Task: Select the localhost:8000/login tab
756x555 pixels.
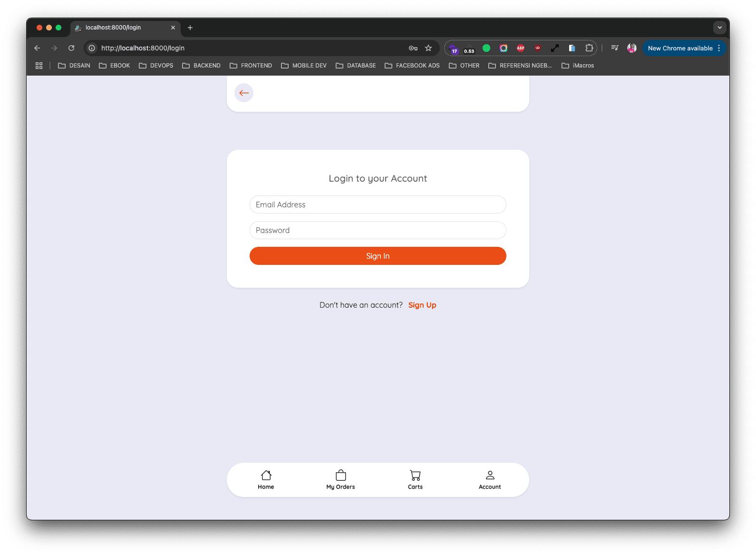Action: click(119, 28)
